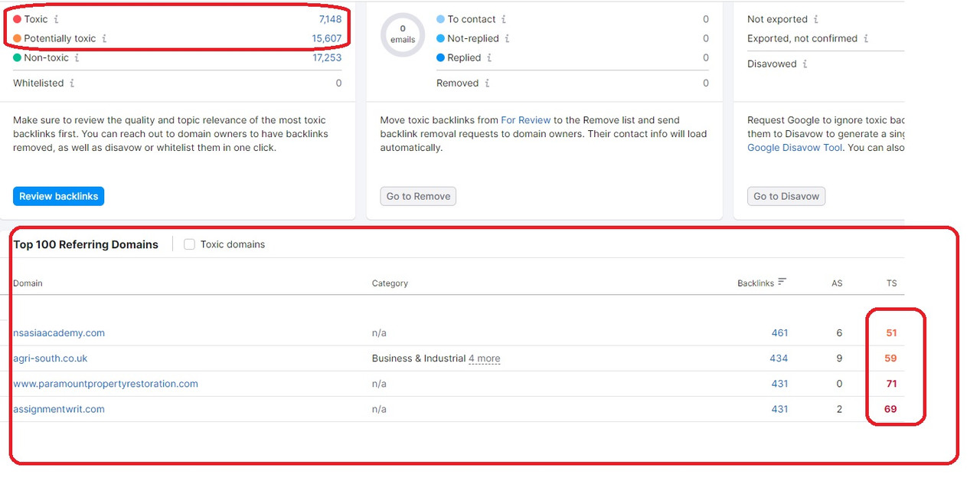
Task: Open nsasiaacademy.com domain link
Action: click(x=59, y=333)
